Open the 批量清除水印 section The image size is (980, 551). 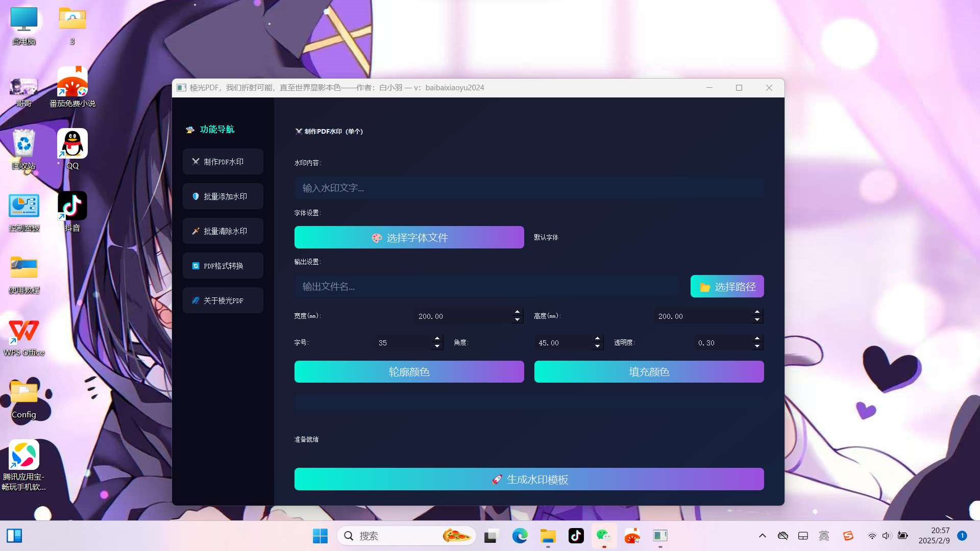223,231
